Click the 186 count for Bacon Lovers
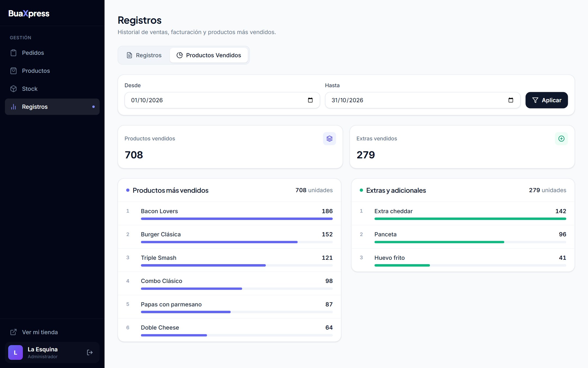The image size is (588, 368). click(327, 211)
